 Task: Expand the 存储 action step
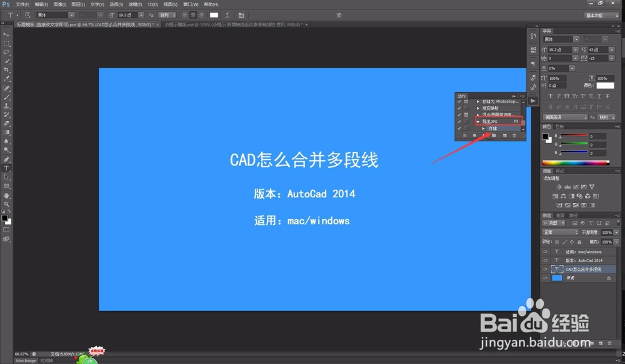click(484, 128)
